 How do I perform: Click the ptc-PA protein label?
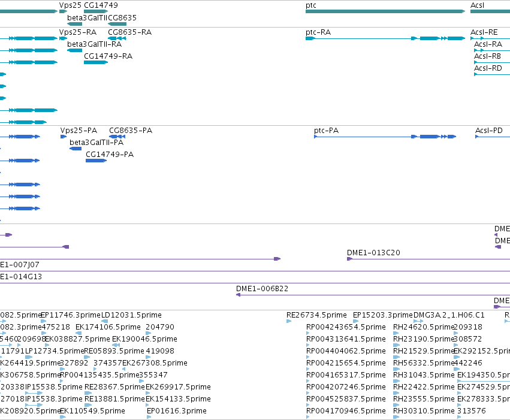326,131
